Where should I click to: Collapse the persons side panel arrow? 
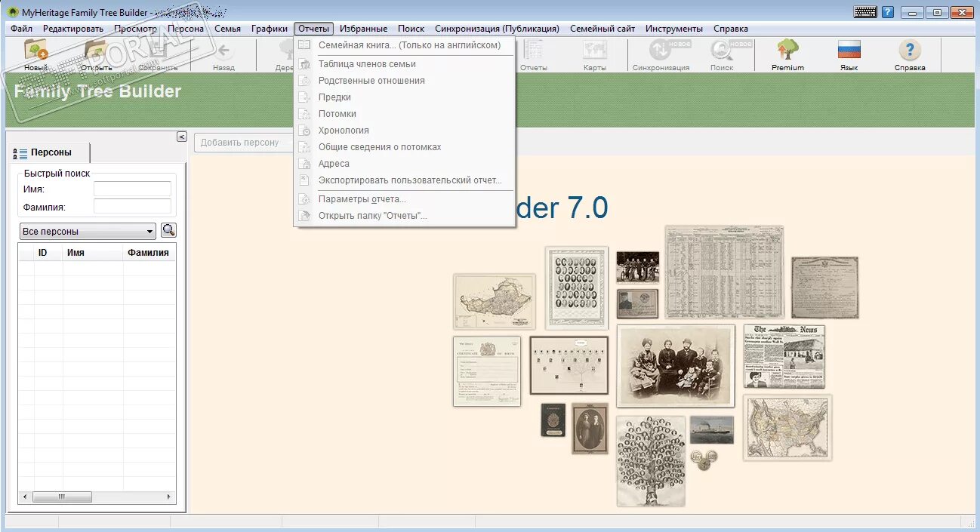tap(181, 137)
